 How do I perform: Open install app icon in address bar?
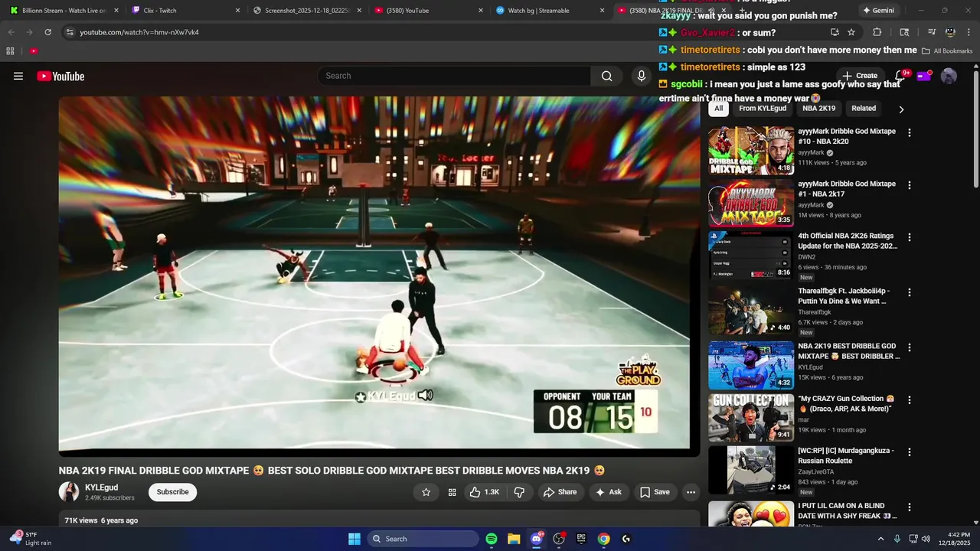835,32
